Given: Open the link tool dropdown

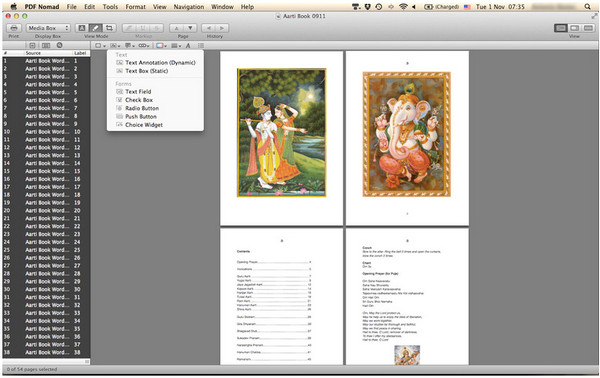Looking at the screenshot, I should tap(144, 46).
